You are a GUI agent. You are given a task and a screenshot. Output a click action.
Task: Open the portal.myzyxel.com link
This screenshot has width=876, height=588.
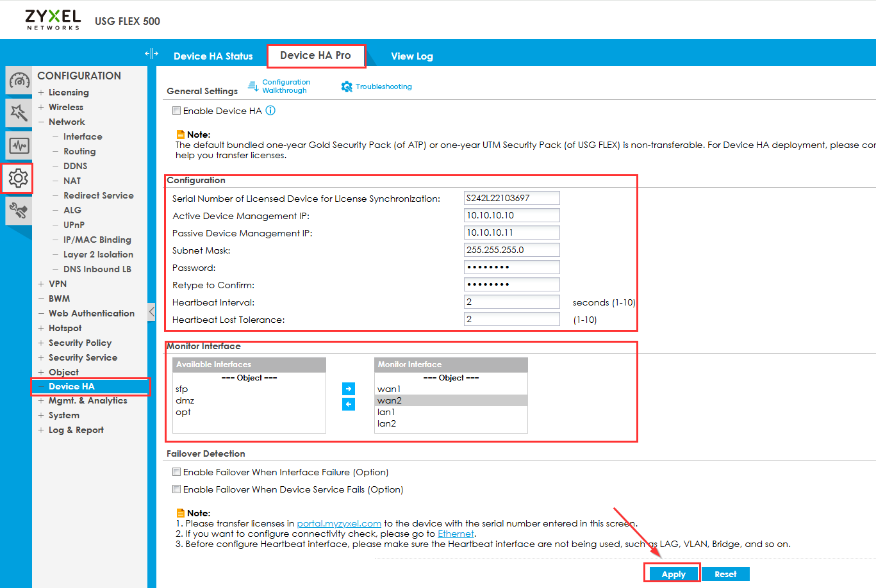338,523
